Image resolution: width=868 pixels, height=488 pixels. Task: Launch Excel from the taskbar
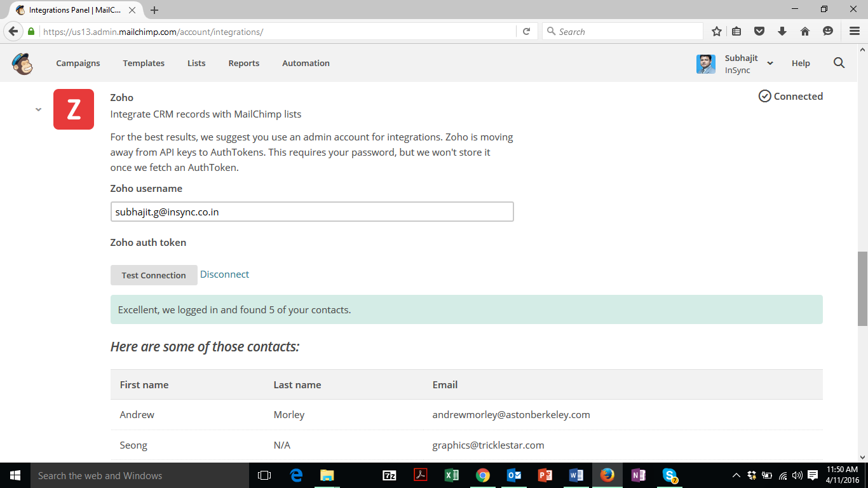click(x=452, y=475)
